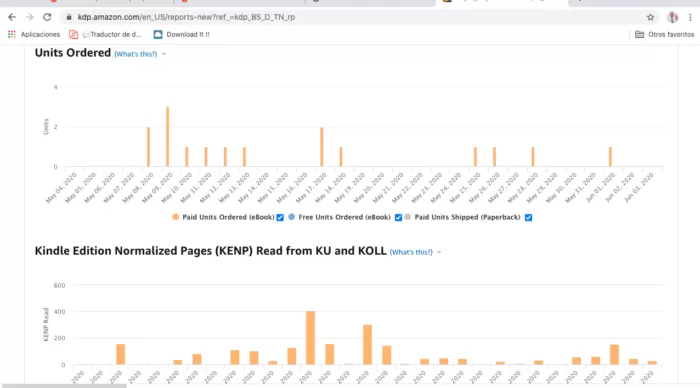This screenshot has width=700, height=388.
Task: Click the May 09 bar with 3 units
Action: point(167,137)
